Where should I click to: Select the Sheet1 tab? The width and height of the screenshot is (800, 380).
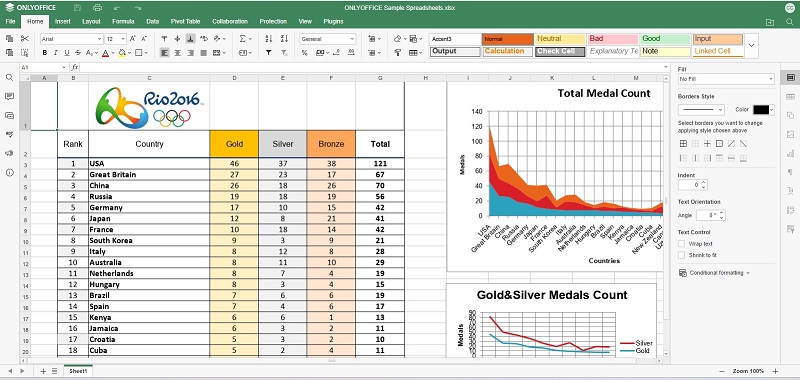pos(78,371)
